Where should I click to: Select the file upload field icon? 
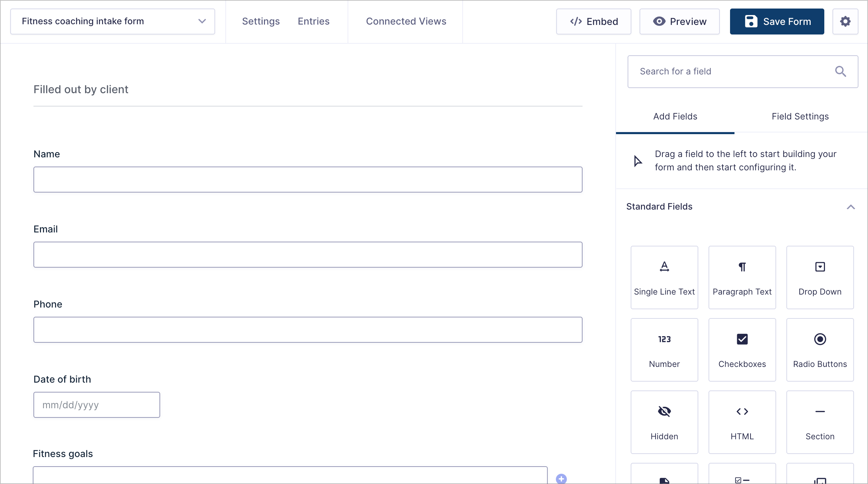tap(664, 478)
